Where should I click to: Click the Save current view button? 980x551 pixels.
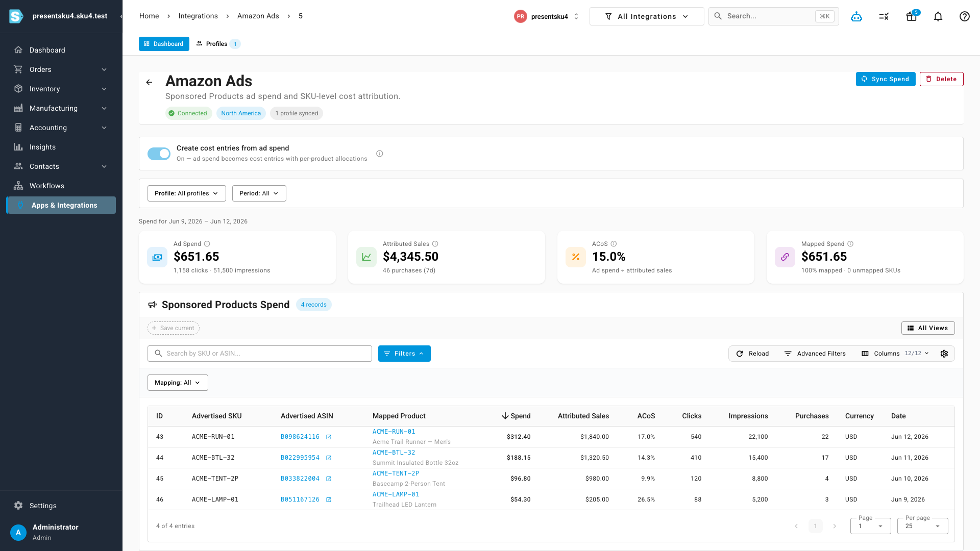click(174, 328)
